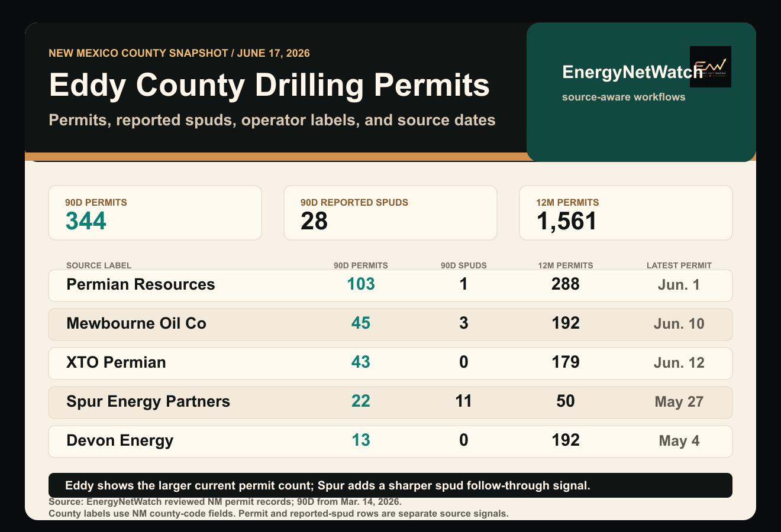Click the 90D Permits column header
781x532 pixels.
pos(361,265)
